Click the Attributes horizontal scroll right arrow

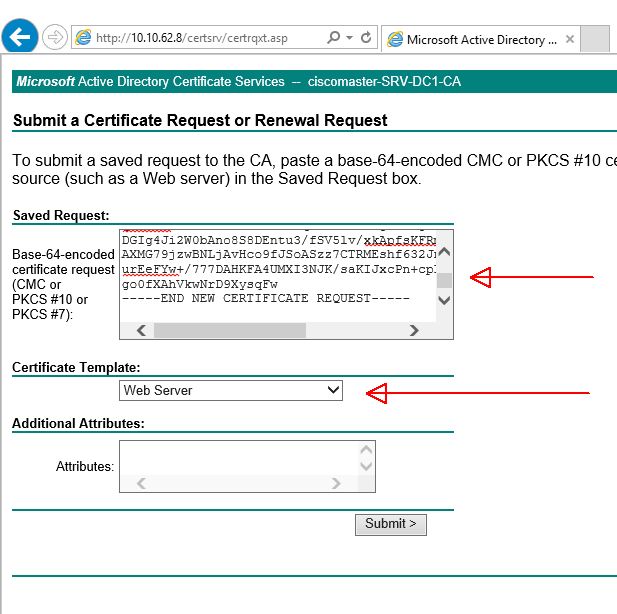tap(336, 483)
